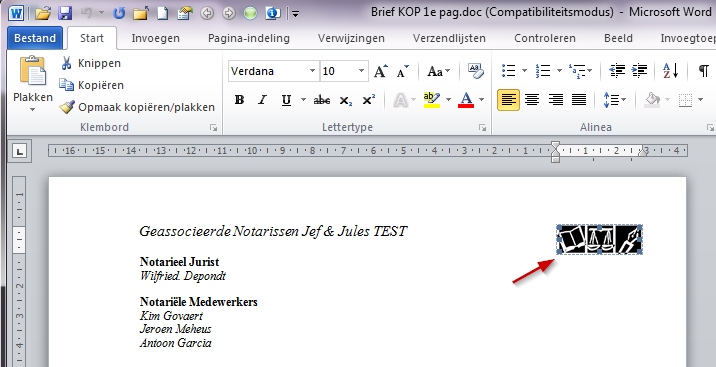Open the Pagina-indeling tab
The width and height of the screenshot is (716, 367).
tap(249, 38)
